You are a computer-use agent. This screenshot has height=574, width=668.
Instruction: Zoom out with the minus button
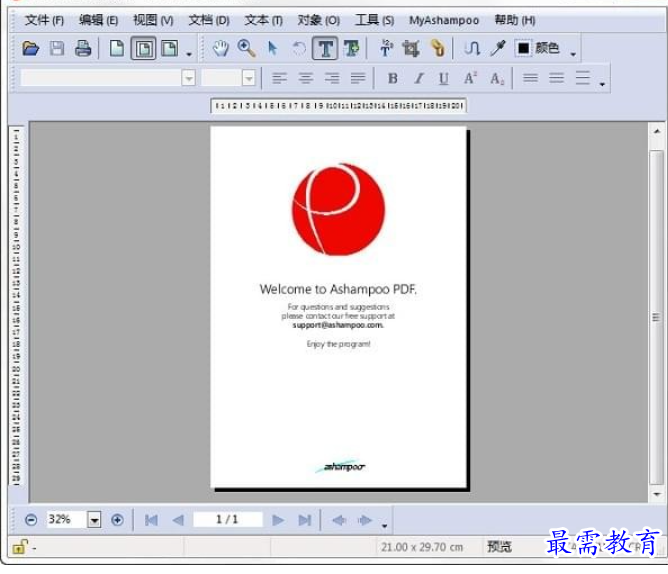pyautogui.click(x=31, y=520)
